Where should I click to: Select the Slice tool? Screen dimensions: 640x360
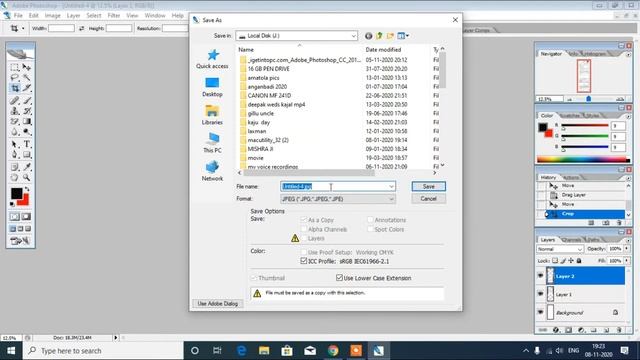(x=27, y=88)
